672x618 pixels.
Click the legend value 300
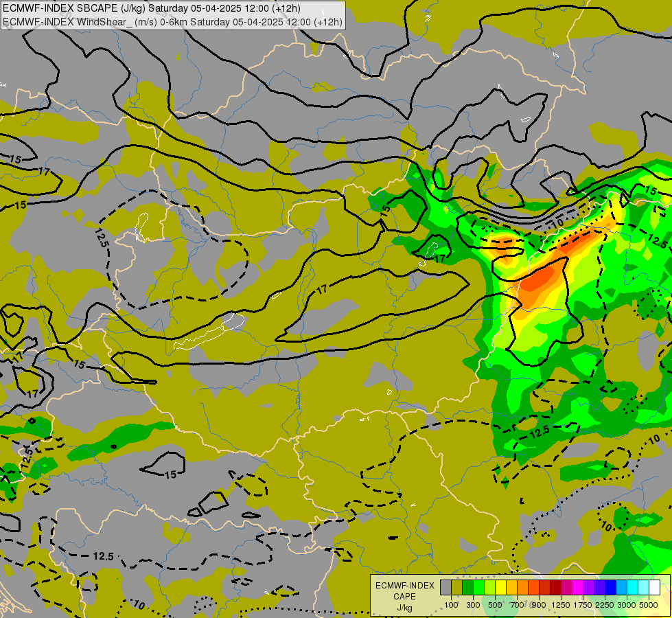[x=473, y=605]
